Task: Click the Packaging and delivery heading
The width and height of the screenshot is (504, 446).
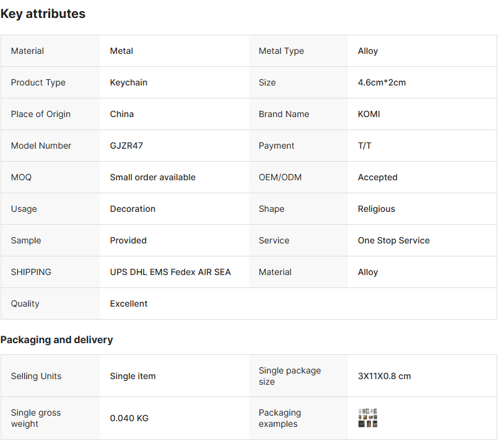Action: (56, 339)
